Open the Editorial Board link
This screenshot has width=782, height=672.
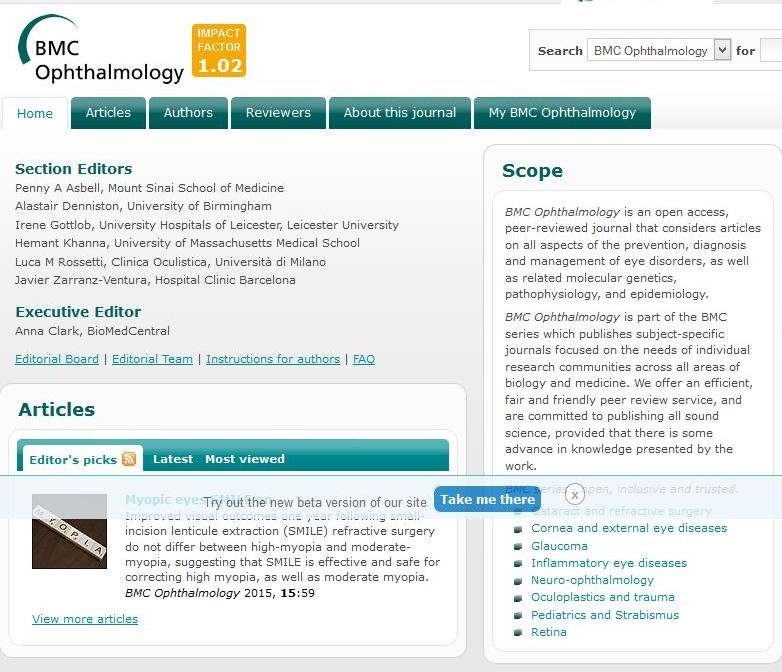(x=57, y=359)
